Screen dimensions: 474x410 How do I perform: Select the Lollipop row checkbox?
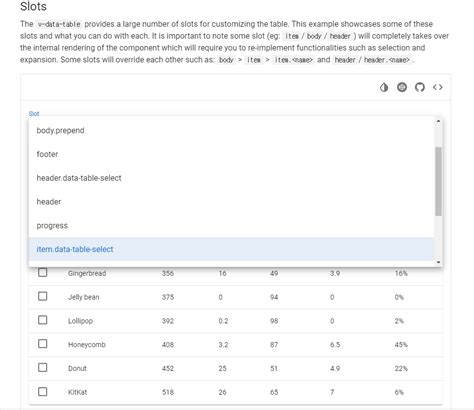click(x=43, y=320)
